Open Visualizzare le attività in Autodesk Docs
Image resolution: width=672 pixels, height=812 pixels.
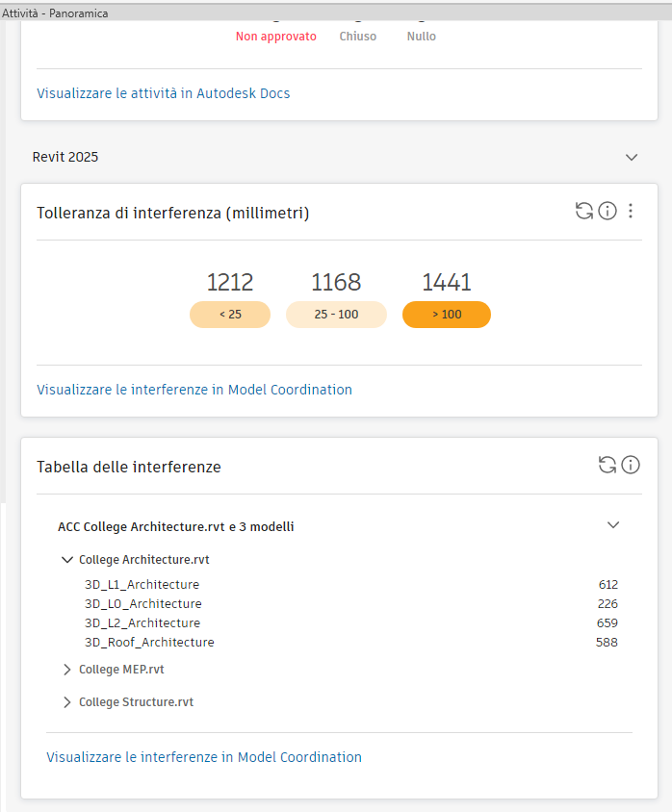(164, 93)
